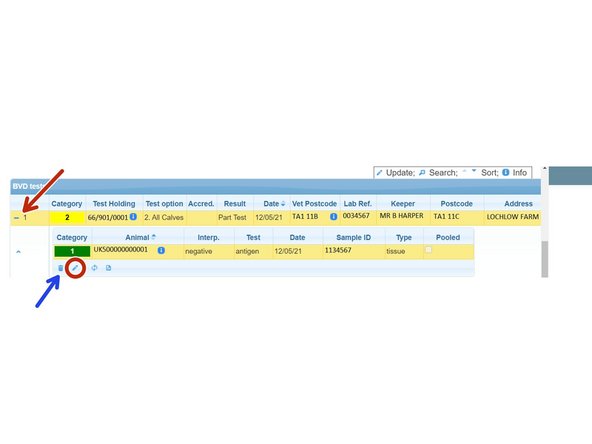Click sample ID 1134567
This screenshot has width=592, height=444.
coord(338,250)
